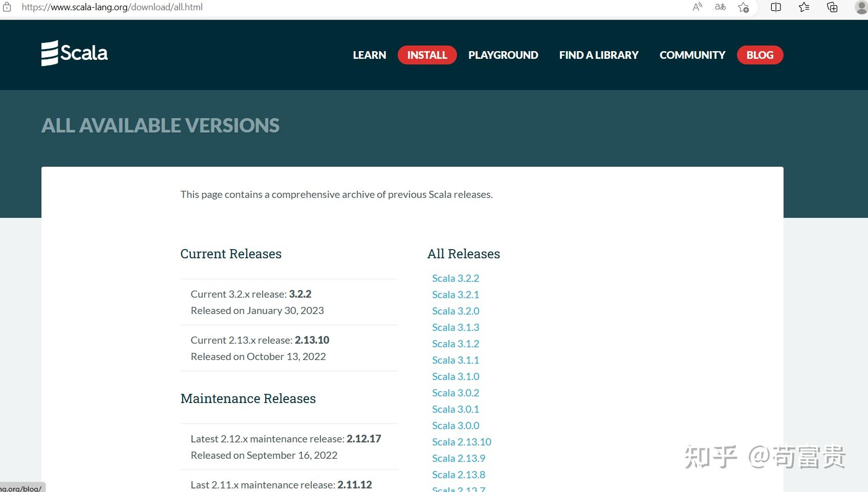Image resolution: width=868 pixels, height=492 pixels.
Task: Click the browser address bar URL
Action: [x=112, y=7]
